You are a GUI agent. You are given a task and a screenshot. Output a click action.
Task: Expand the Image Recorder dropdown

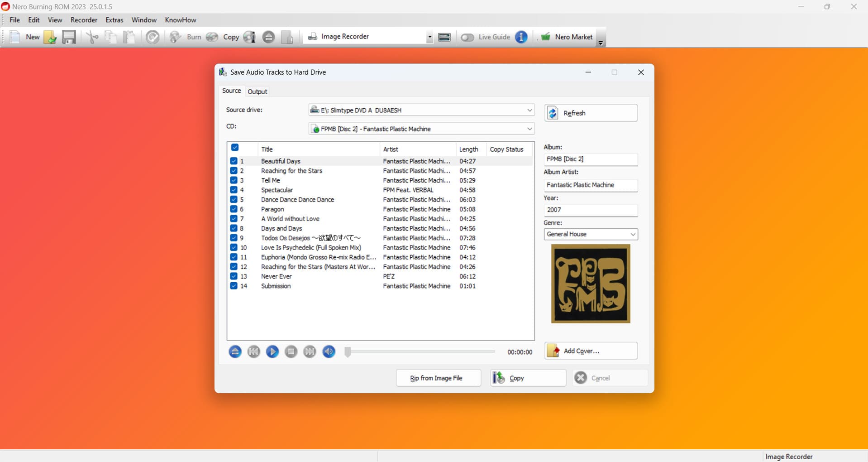(429, 37)
